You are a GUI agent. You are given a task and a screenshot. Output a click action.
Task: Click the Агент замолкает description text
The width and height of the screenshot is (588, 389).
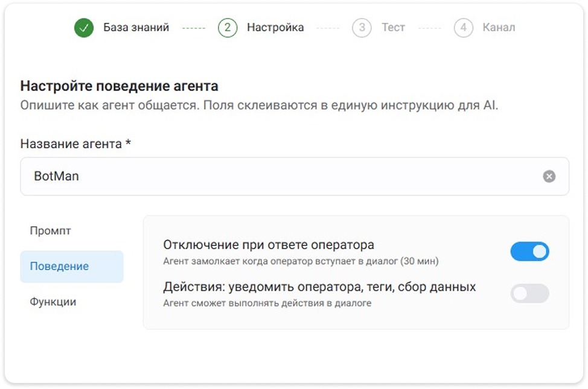(301, 262)
